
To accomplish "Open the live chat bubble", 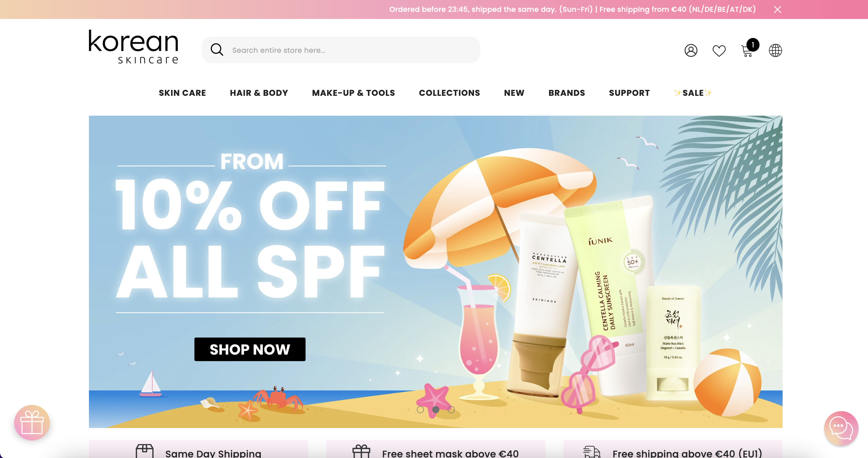I will click(x=841, y=428).
